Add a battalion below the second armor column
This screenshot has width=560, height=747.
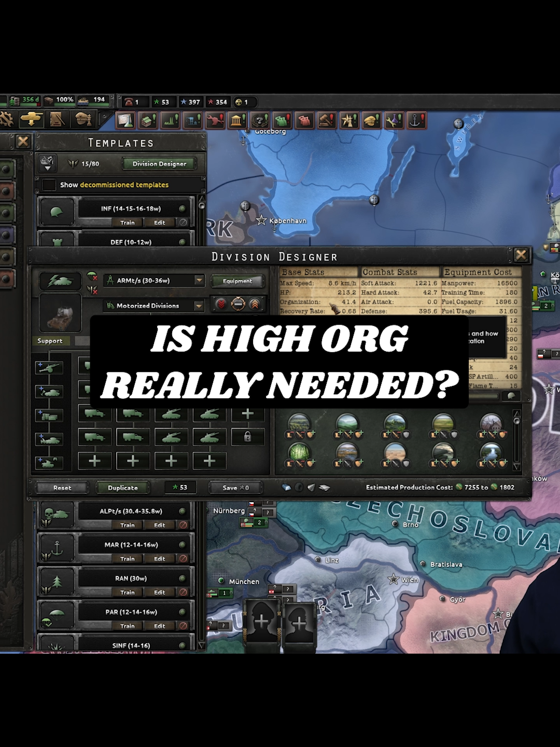tap(209, 461)
